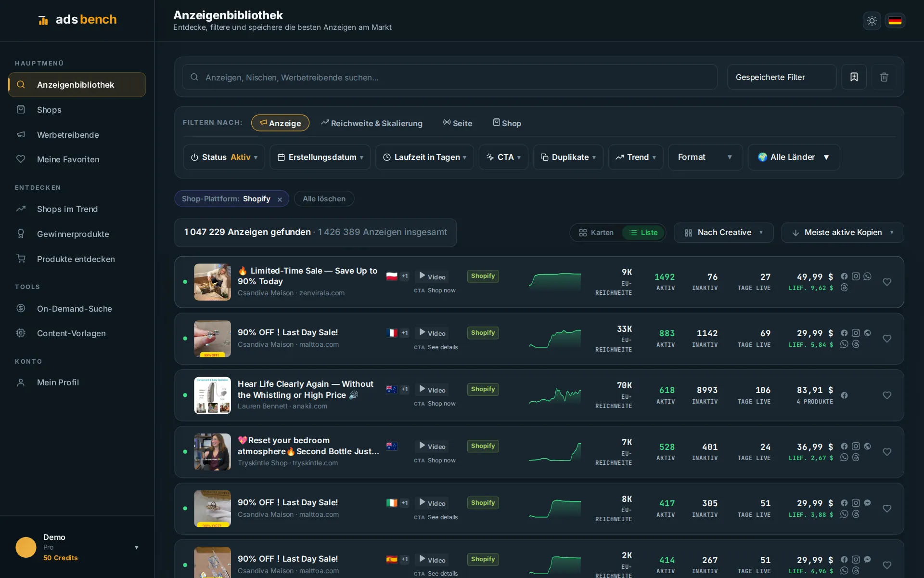Viewport: 924px width, 578px height.
Task: Switch to Liste view
Action: click(x=643, y=233)
